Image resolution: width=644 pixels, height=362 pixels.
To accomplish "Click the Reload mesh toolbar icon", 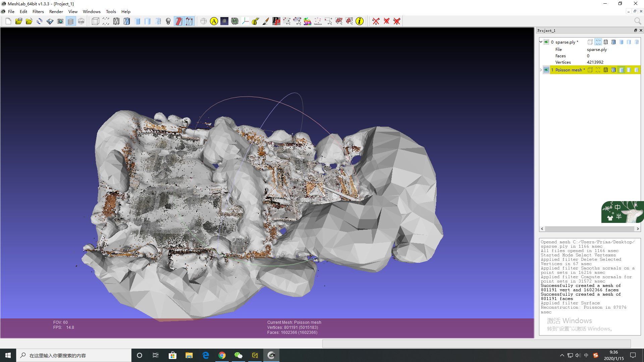I will pyautogui.click(x=39, y=21).
